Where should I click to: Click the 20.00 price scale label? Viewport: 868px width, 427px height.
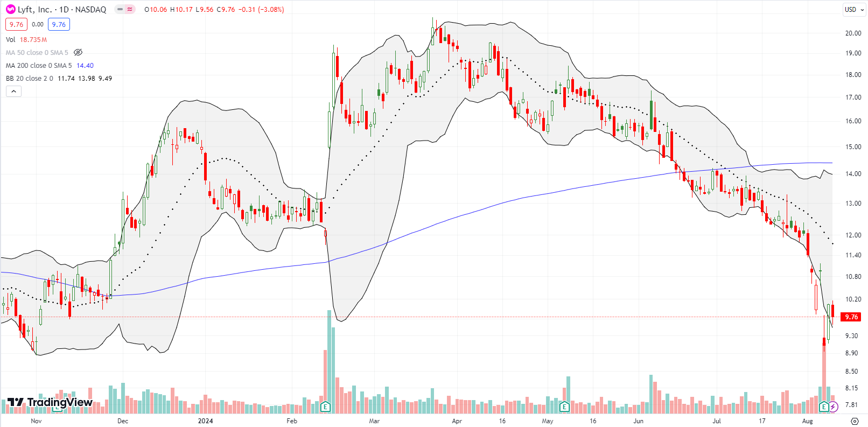coord(853,33)
